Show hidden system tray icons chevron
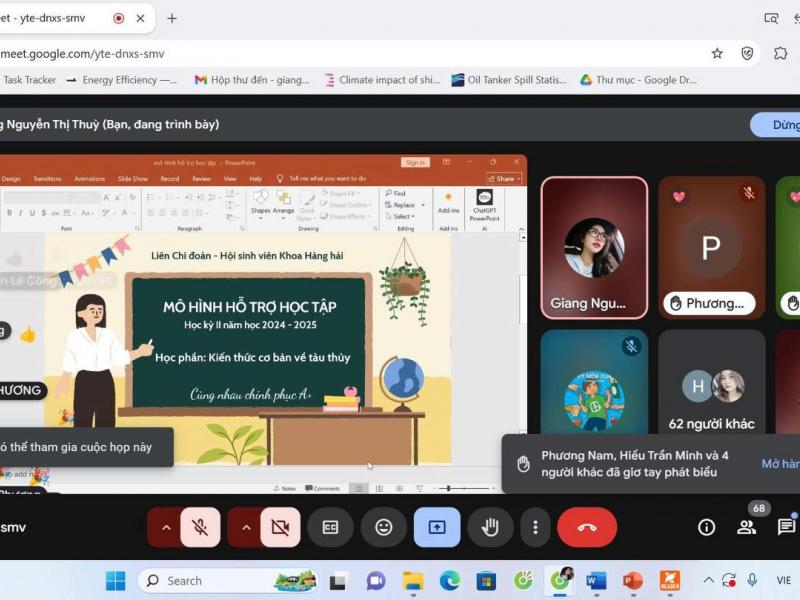This screenshot has width=800, height=600. [x=709, y=580]
